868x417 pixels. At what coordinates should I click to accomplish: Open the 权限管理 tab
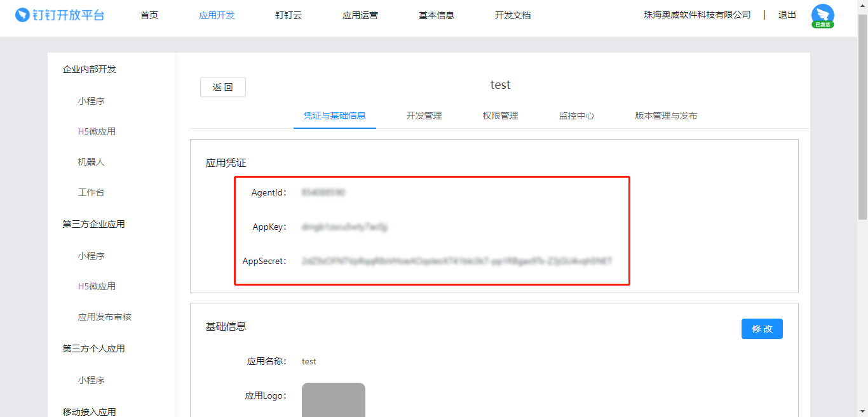click(x=500, y=116)
